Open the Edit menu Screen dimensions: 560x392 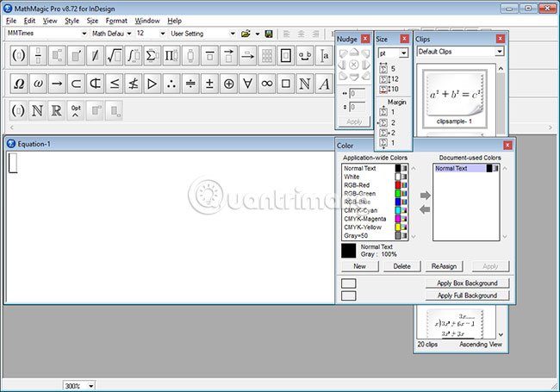tap(29, 21)
